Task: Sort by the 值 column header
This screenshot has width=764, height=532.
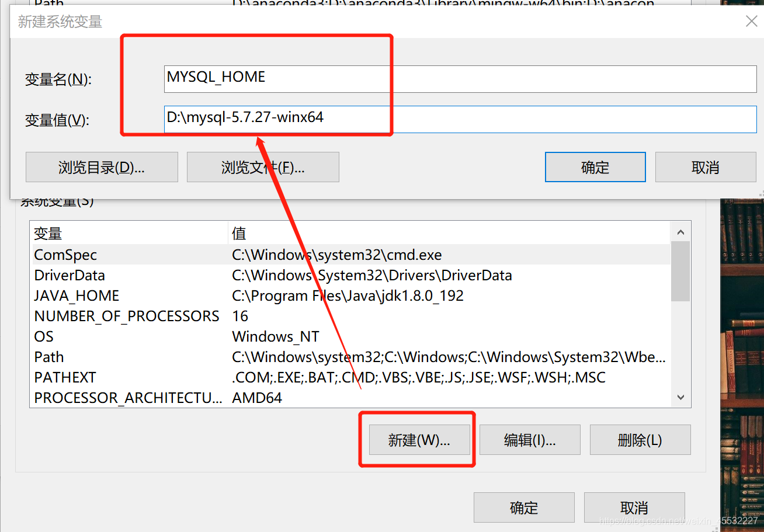Action: click(449, 234)
